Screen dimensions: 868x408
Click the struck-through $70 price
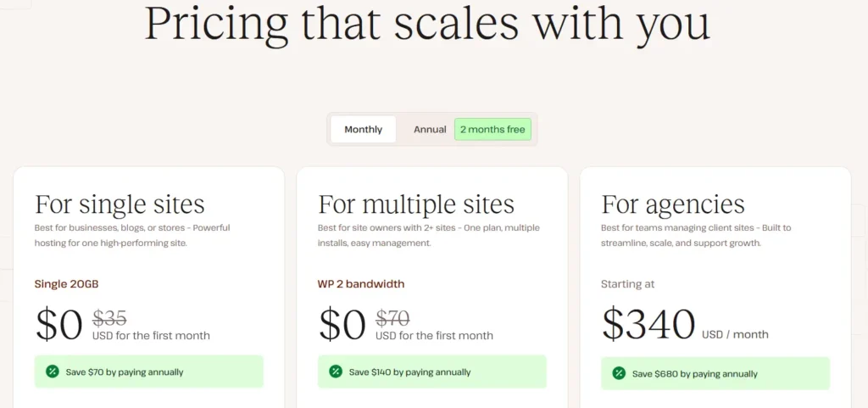pos(392,318)
